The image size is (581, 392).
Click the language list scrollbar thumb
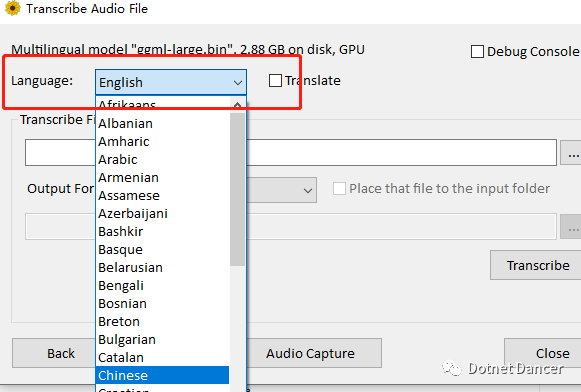click(237, 189)
